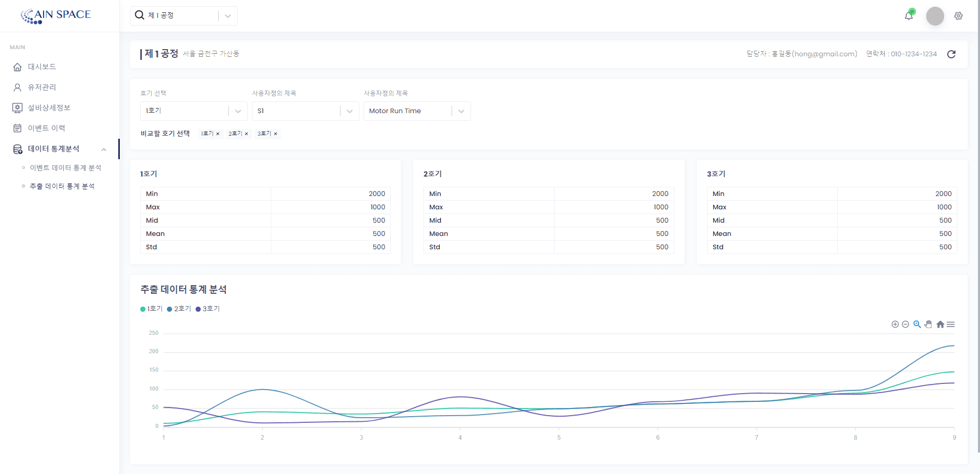Open the Motor Run Time dropdown

click(417, 111)
